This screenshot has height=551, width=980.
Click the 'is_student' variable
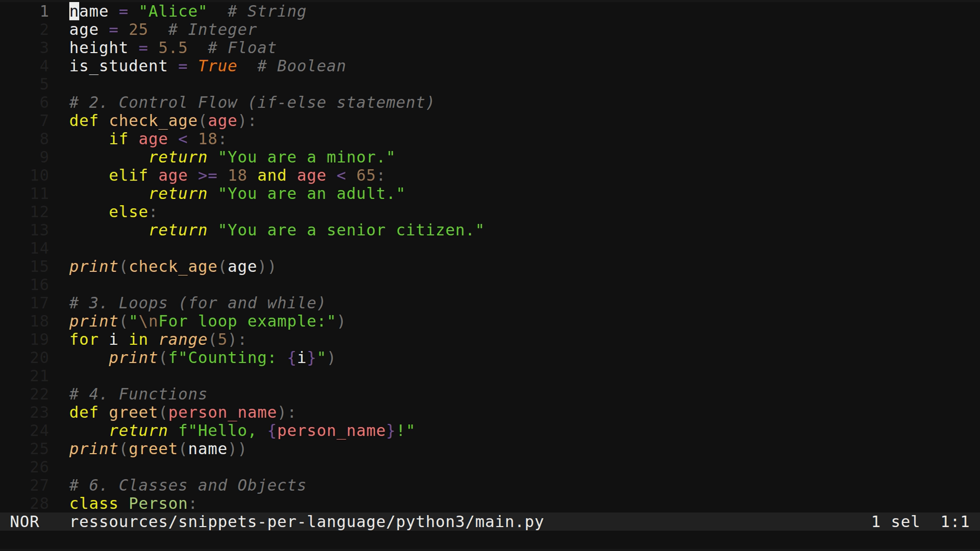118,66
